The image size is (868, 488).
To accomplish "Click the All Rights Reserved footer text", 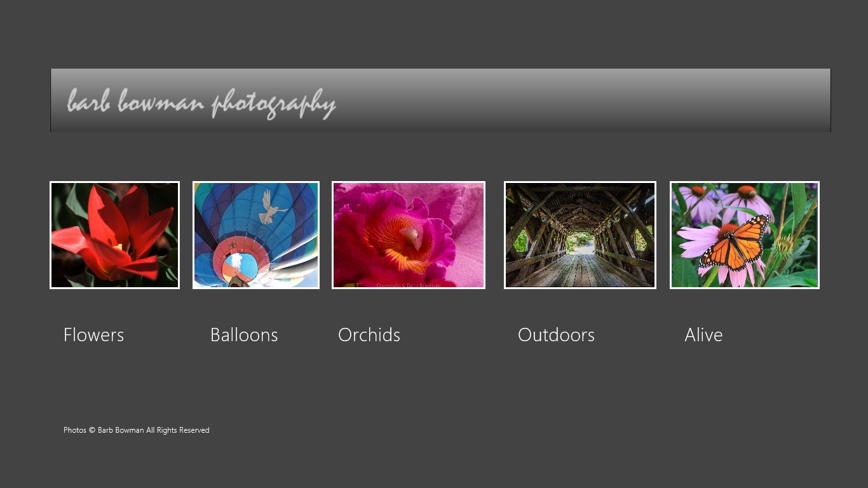I will tap(178, 430).
